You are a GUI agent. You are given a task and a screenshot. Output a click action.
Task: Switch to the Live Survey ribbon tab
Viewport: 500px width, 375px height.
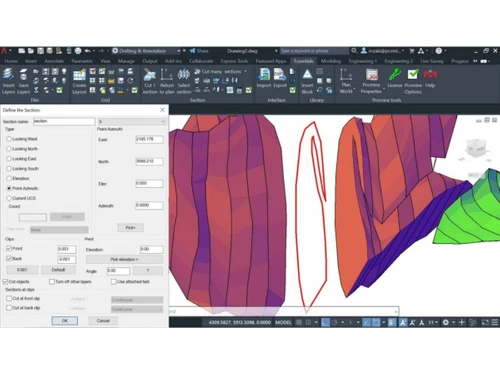432,61
